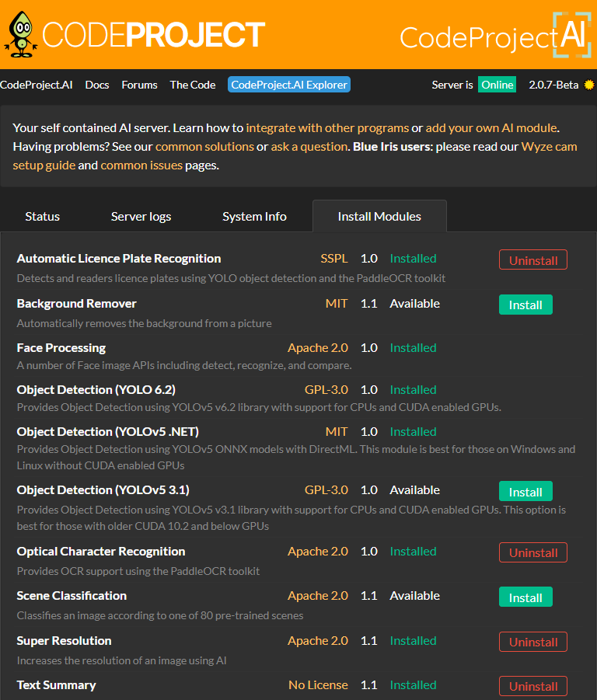Screen dimensions: 597x700
Task: Click the 2.0.7-Beta version text
Action: [553, 85]
